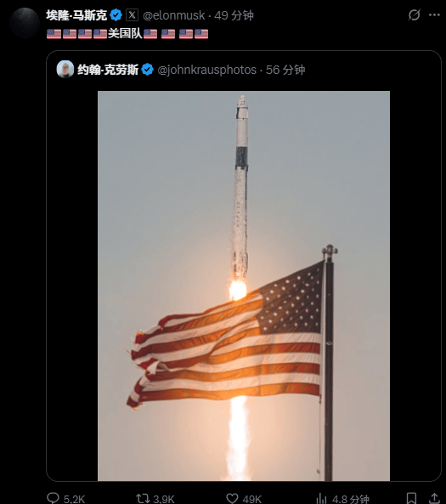This screenshot has width=446, height=504.
Task: Open view analytics bar chart icon
Action: click(x=321, y=499)
